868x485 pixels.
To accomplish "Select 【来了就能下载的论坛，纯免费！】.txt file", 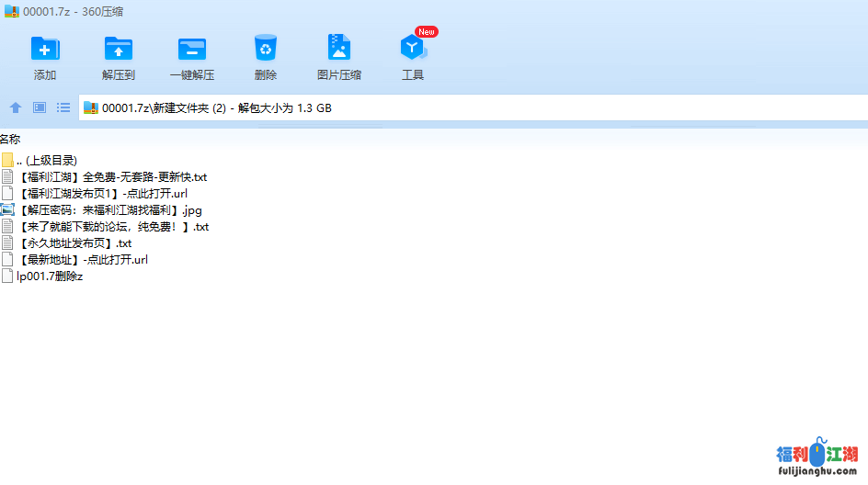I will pyautogui.click(x=112, y=226).
